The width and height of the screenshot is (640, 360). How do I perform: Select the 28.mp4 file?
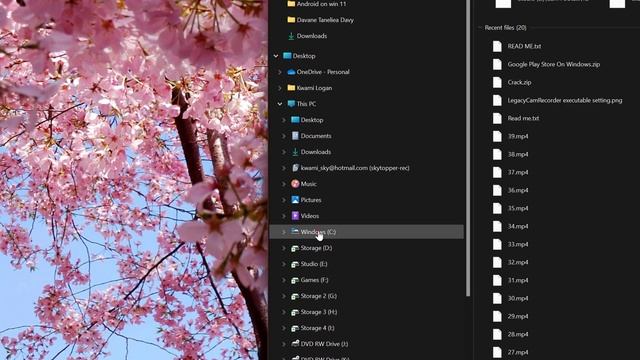coord(518,334)
